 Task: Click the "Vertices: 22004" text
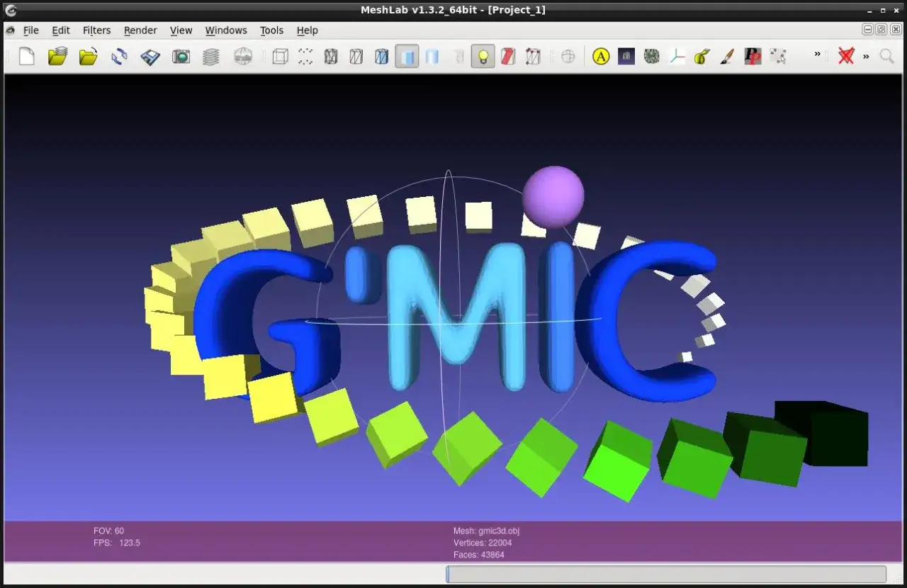[x=483, y=543]
